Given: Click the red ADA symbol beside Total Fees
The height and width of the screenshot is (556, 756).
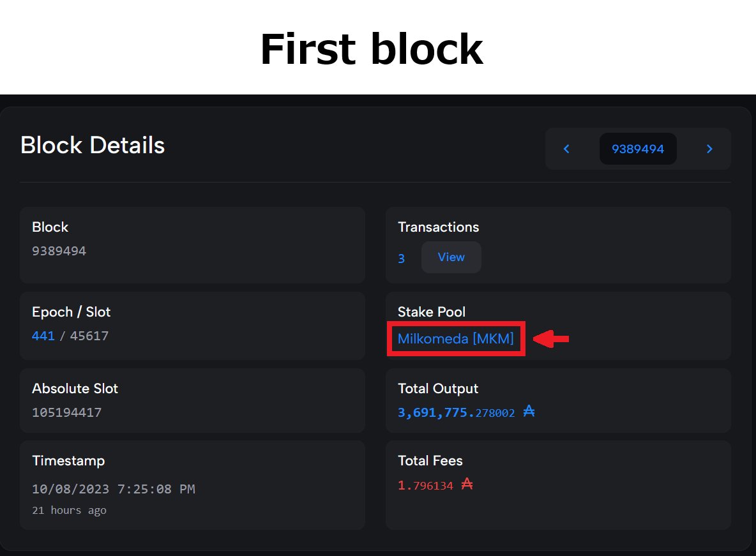Looking at the screenshot, I should click(467, 484).
